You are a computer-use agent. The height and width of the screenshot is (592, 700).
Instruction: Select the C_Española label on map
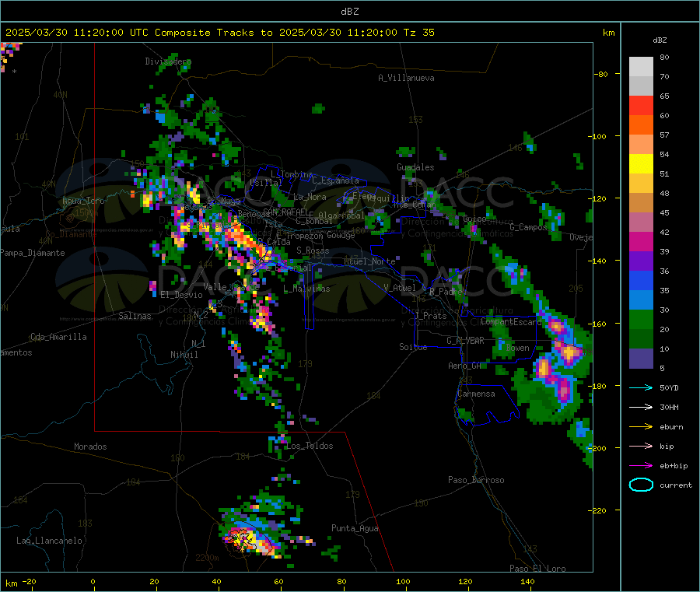(336, 180)
